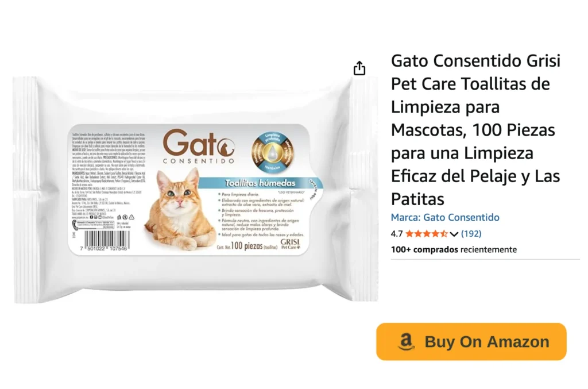Click the 4.7 rating number

(x=396, y=234)
